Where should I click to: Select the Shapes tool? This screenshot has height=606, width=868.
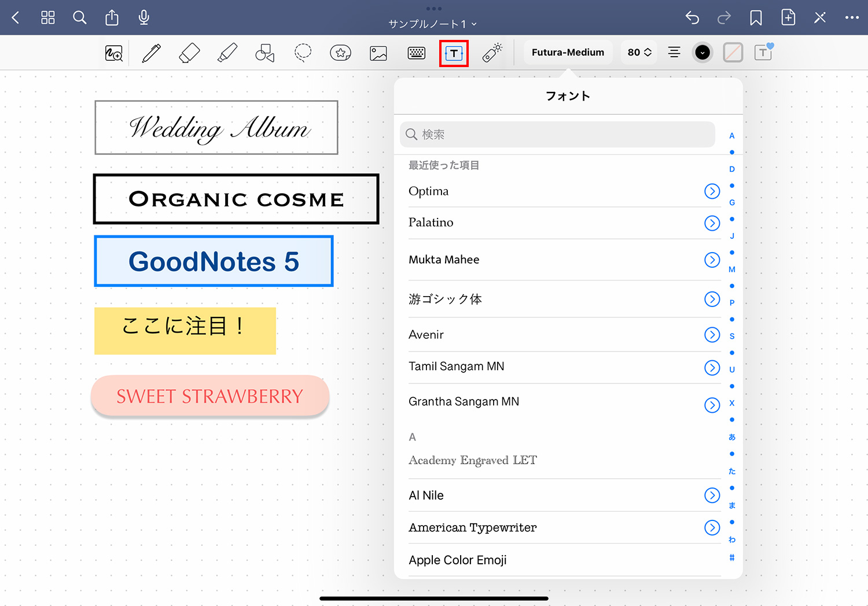(x=265, y=53)
